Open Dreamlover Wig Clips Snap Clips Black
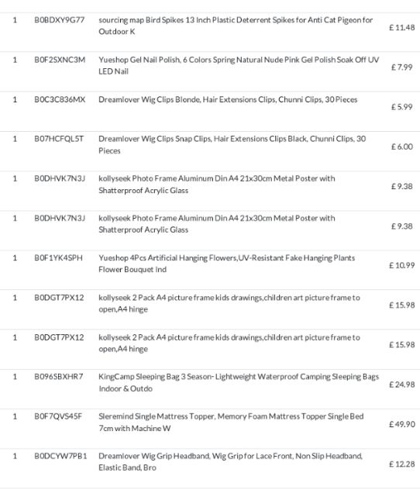This screenshot has width=420, height=504. [x=232, y=145]
